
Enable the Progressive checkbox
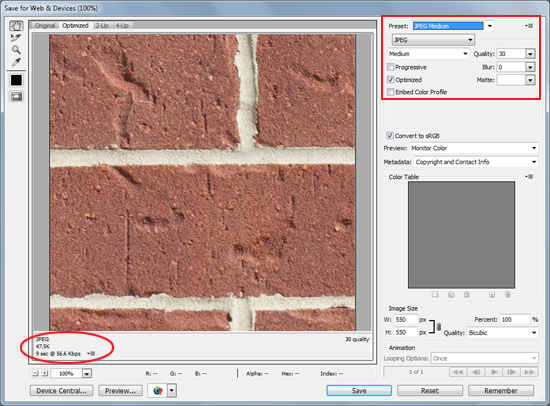pos(390,67)
